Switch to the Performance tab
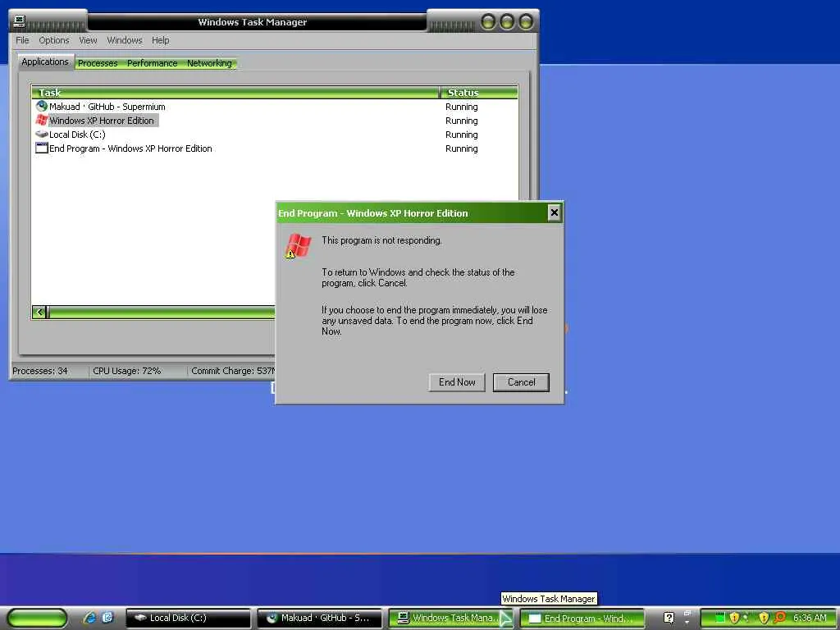This screenshot has height=630, width=840. tap(152, 63)
